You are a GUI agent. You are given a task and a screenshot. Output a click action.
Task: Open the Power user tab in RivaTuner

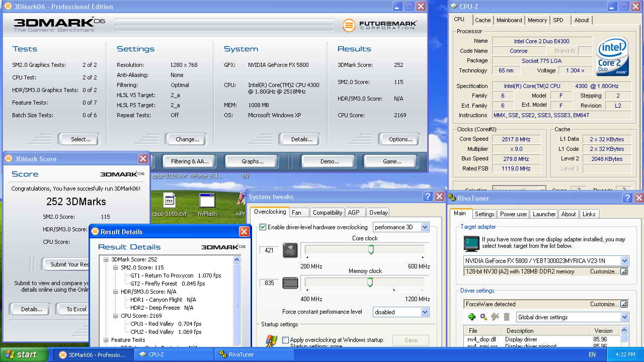click(513, 214)
